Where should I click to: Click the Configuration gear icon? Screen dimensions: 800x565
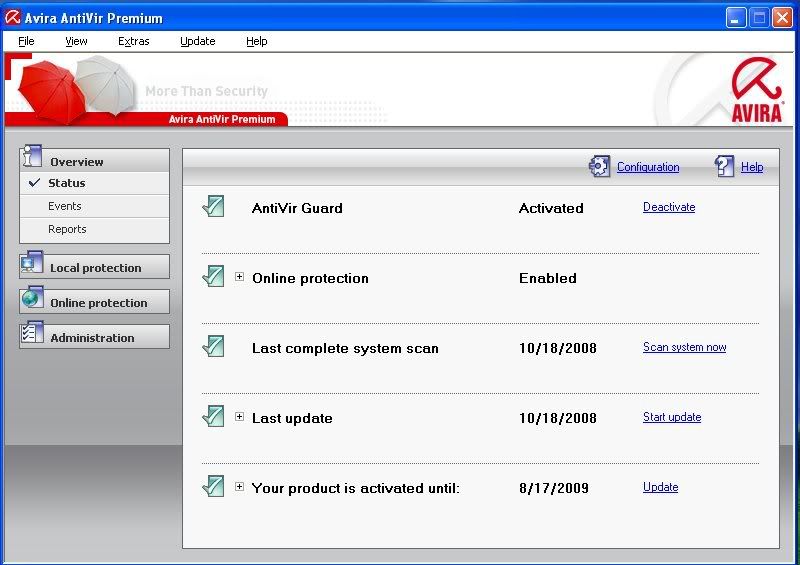click(x=599, y=166)
